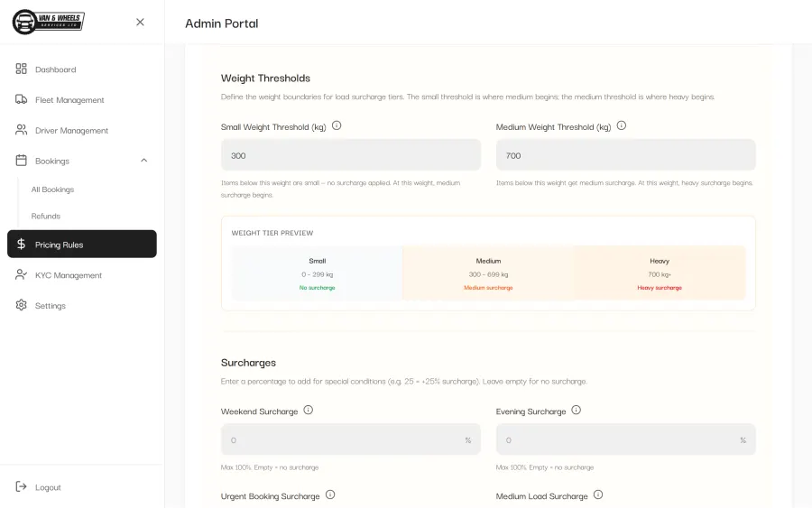Click the Medium Load Surcharge label

tap(541, 496)
